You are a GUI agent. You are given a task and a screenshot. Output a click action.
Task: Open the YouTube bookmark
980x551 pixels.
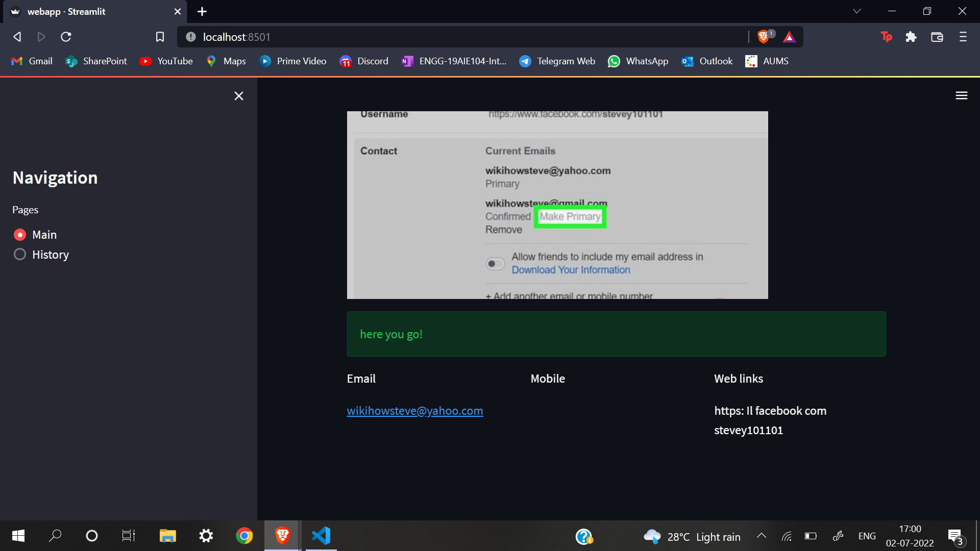tap(166, 61)
